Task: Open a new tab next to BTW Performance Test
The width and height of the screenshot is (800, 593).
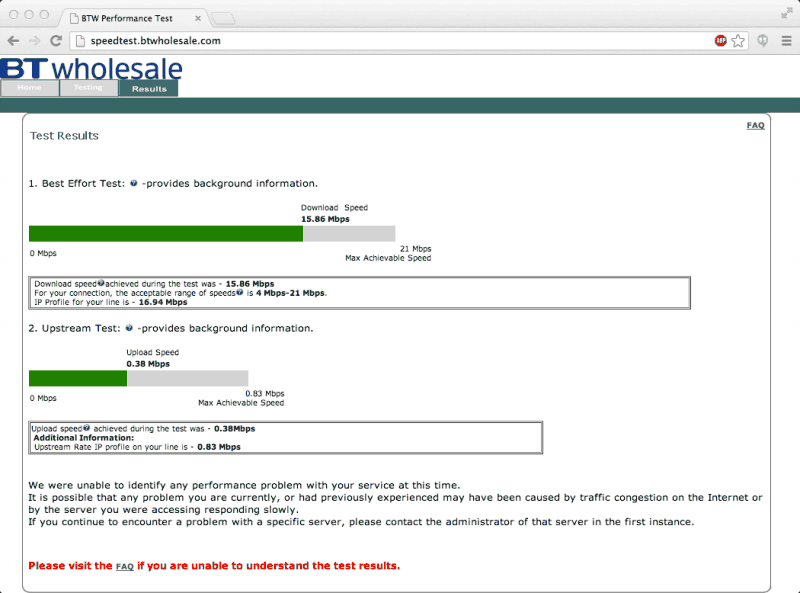Action: [223, 19]
